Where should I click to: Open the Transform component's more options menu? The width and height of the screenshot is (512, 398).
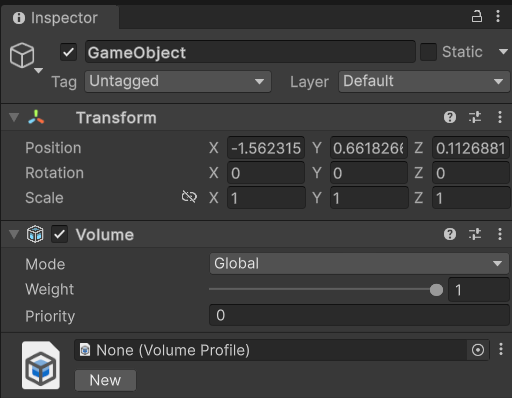(500, 117)
